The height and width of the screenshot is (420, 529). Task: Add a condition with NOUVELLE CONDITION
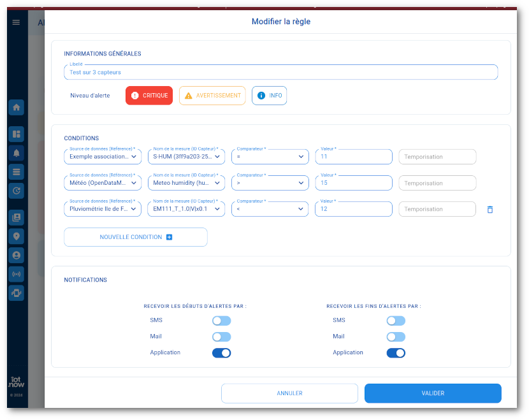click(x=136, y=237)
